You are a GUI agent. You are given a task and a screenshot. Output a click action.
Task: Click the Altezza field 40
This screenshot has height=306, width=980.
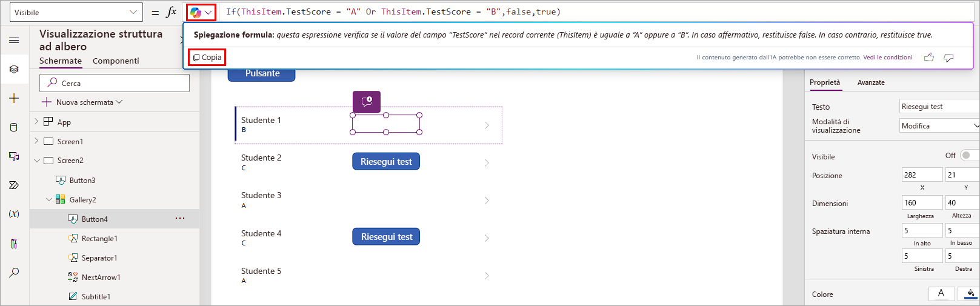click(x=962, y=202)
